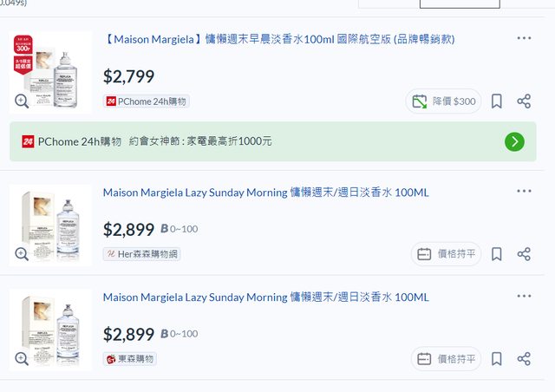Zoom the Maison Margiela PChome product image
555x392 pixels.
pyautogui.click(x=22, y=101)
